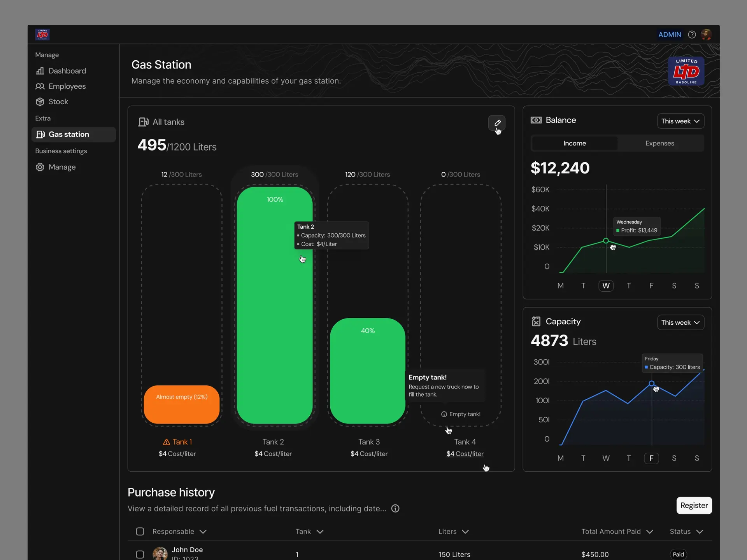Click Tank 4 $4 Cost/liter link

(465, 454)
